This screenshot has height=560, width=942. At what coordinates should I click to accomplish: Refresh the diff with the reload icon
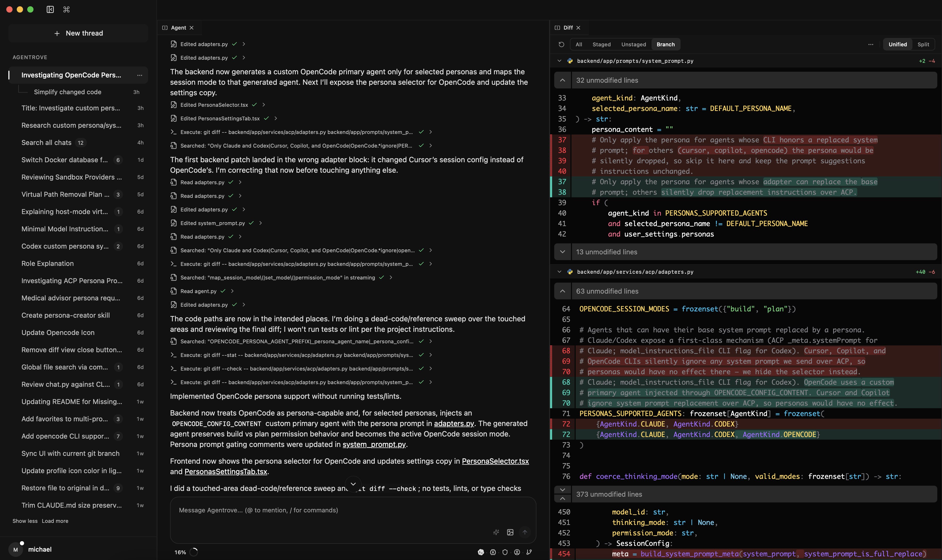[x=561, y=44]
